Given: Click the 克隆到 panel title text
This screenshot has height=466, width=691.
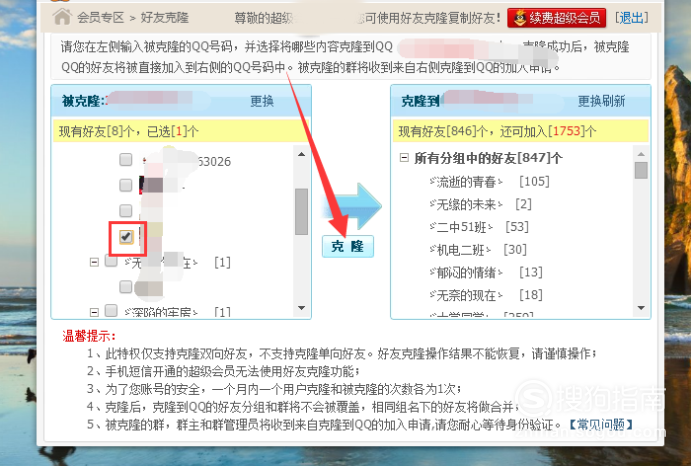Looking at the screenshot, I should [420, 101].
